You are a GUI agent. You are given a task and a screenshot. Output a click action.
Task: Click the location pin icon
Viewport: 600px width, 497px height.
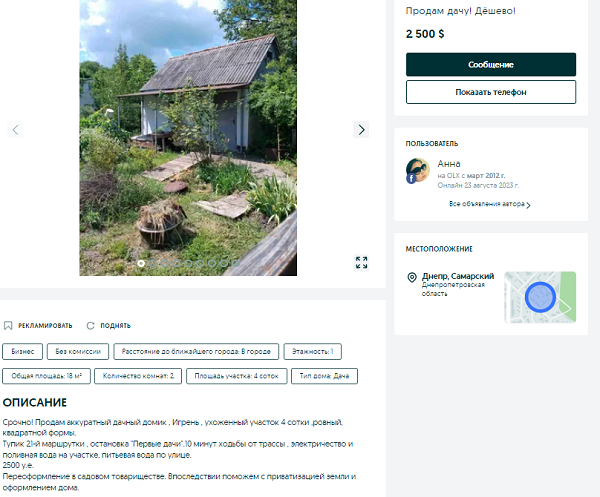tap(411, 278)
